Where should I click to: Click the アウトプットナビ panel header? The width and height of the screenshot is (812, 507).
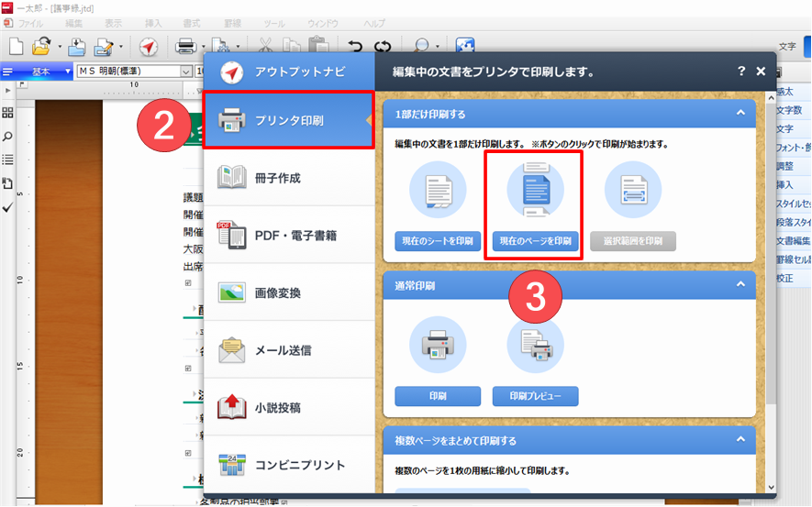pyautogui.click(x=288, y=72)
